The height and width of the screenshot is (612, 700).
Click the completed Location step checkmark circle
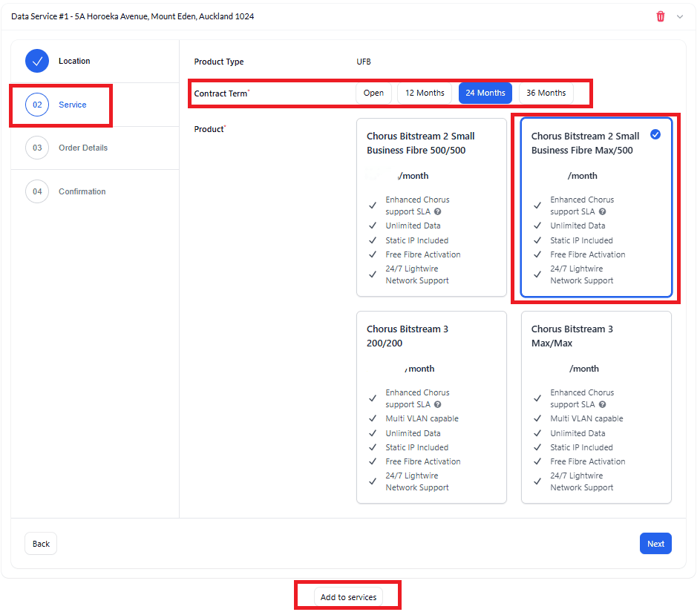[x=37, y=61]
